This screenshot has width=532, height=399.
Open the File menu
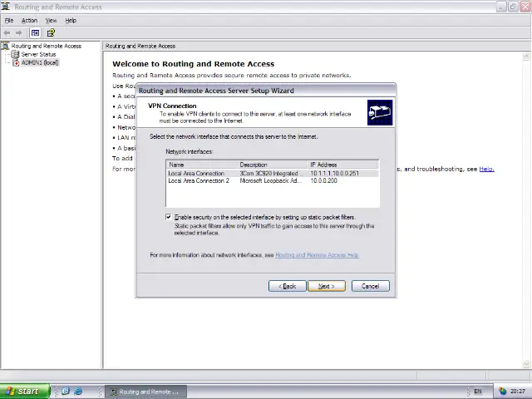pos(9,20)
